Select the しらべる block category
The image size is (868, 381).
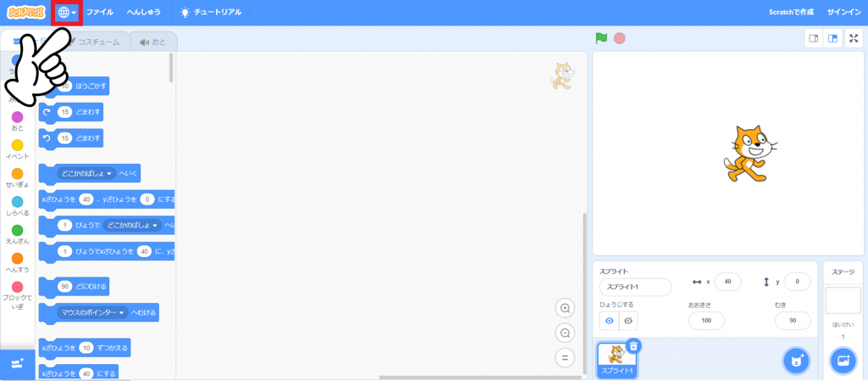18,206
